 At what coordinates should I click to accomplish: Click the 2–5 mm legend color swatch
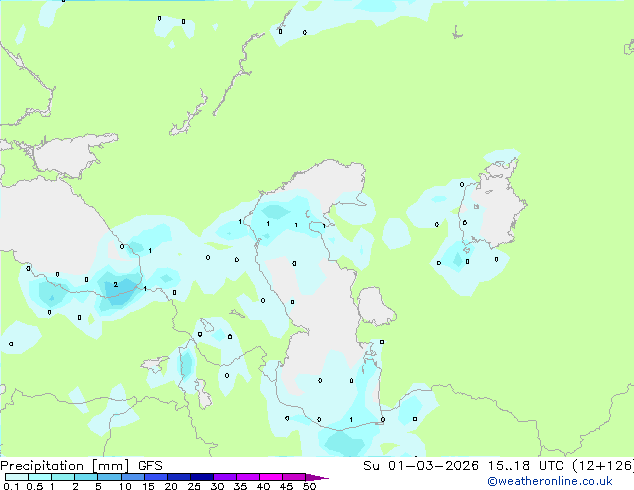(86, 477)
